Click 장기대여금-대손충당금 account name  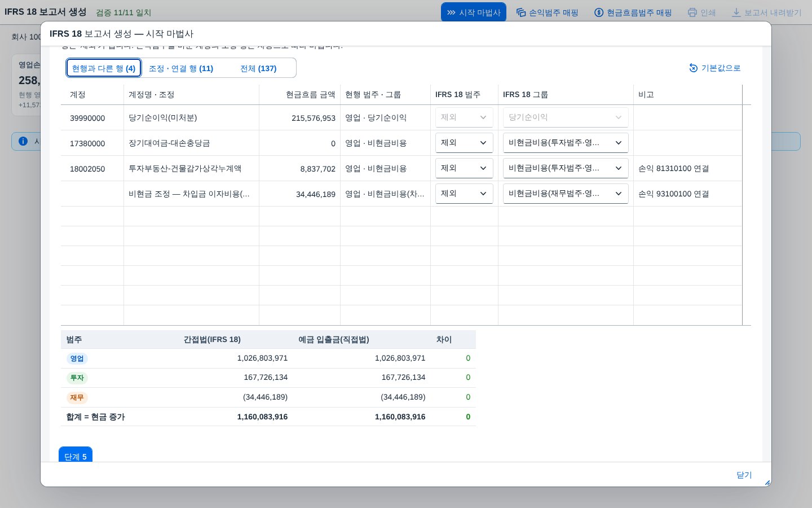click(169, 143)
